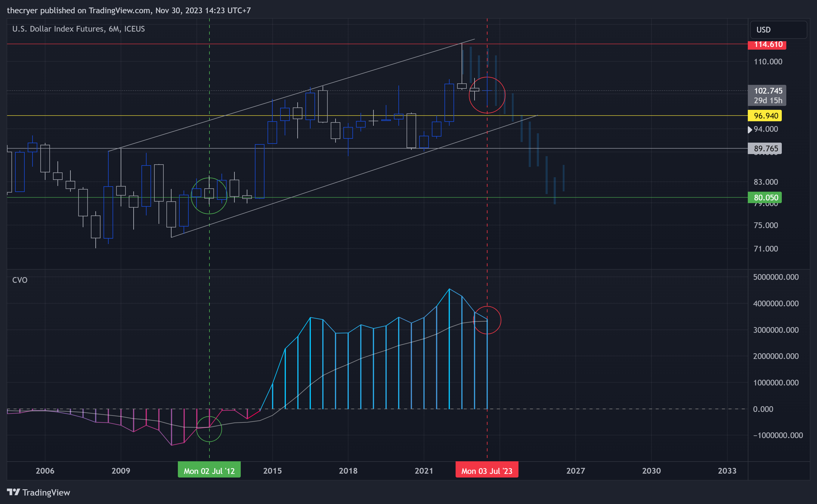Image resolution: width=817 pixels, height=504 pixels.
Task: Click the CVO indicator label
Action: pyautogui.click(x=20, y=280)
